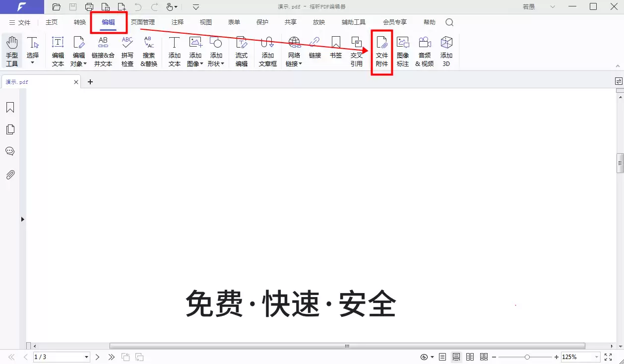This screenshot has width=624, height=364.
Task: Switch to the 转换 convert tab
Action: tap(80, 22)
